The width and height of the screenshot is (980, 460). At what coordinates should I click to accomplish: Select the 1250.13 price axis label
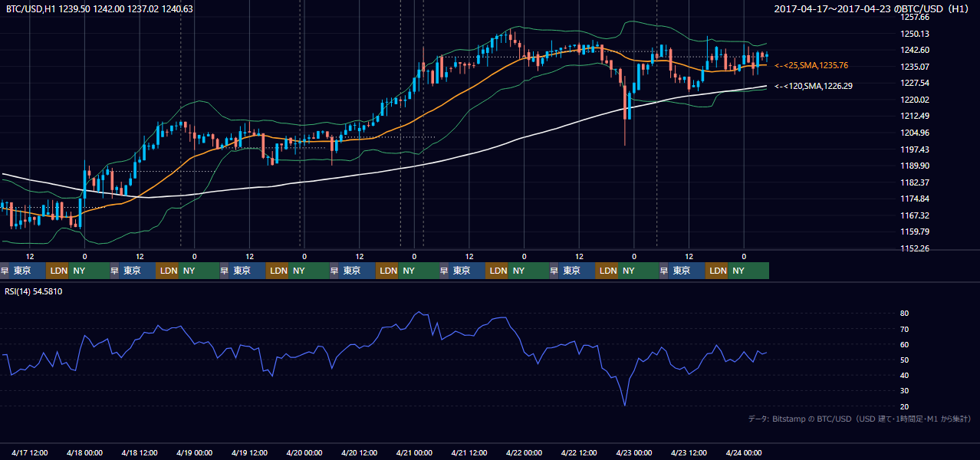pyautogui.click(x=914, y=34)
